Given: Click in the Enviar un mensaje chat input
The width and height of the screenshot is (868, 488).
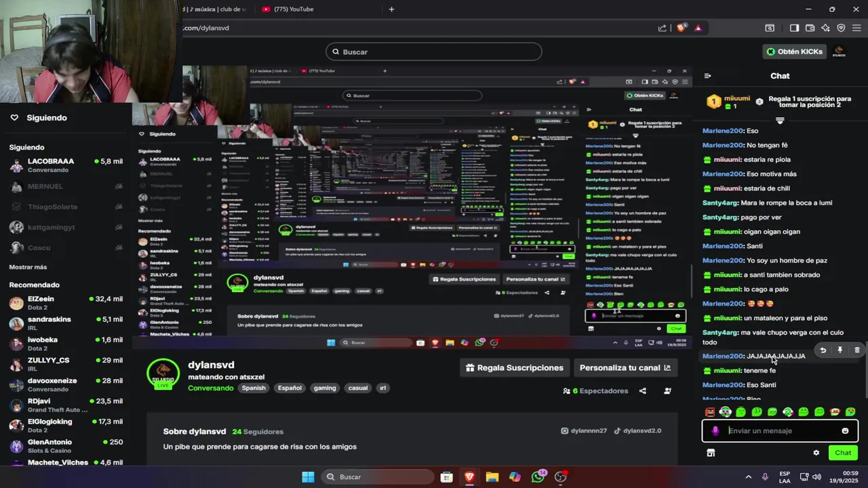Looking at the screenshot, I should click(x=780, y=431).
